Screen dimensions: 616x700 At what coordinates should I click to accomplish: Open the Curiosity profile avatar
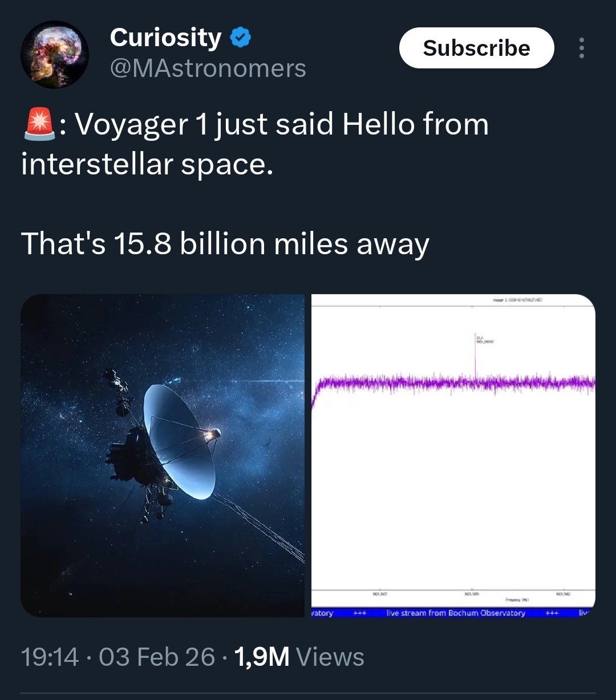click(x=55, y=55)
